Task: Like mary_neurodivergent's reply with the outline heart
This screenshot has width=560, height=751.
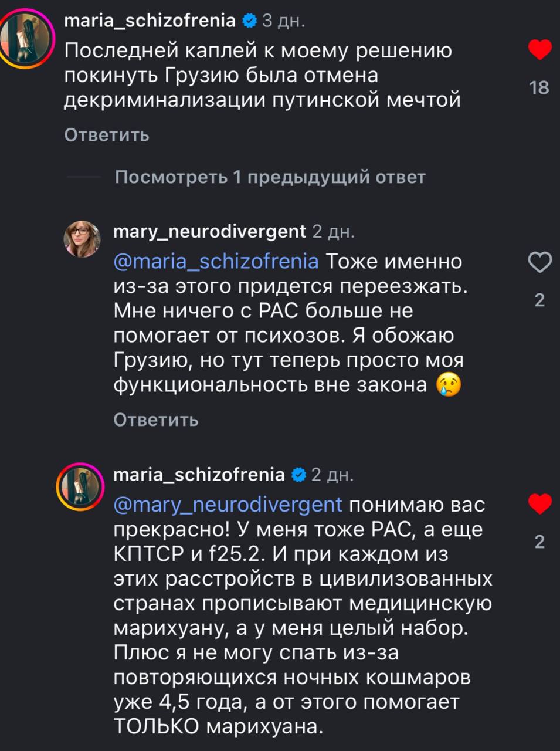Action: 539,263
